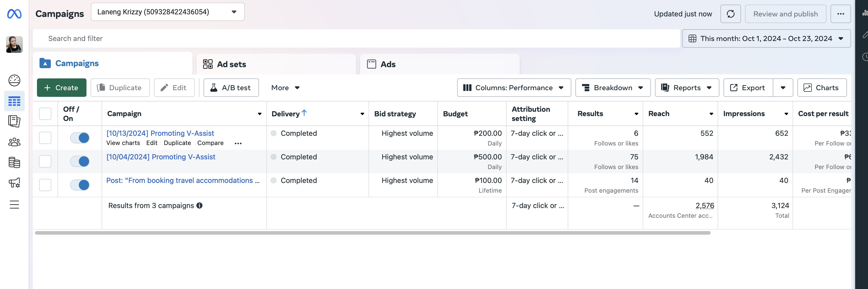Open the All tools hamburger menu icon
Screen dimensions: 868x289
(14, 204)
